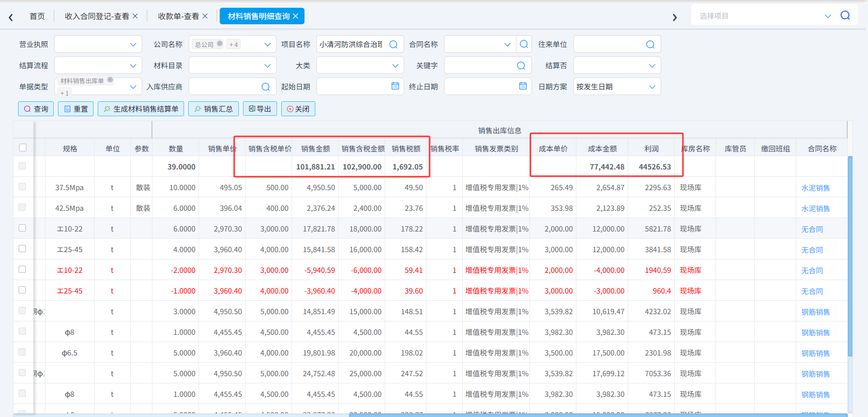
Task: Click the horizontal scrollbar of the table
Action: point(598,415)
